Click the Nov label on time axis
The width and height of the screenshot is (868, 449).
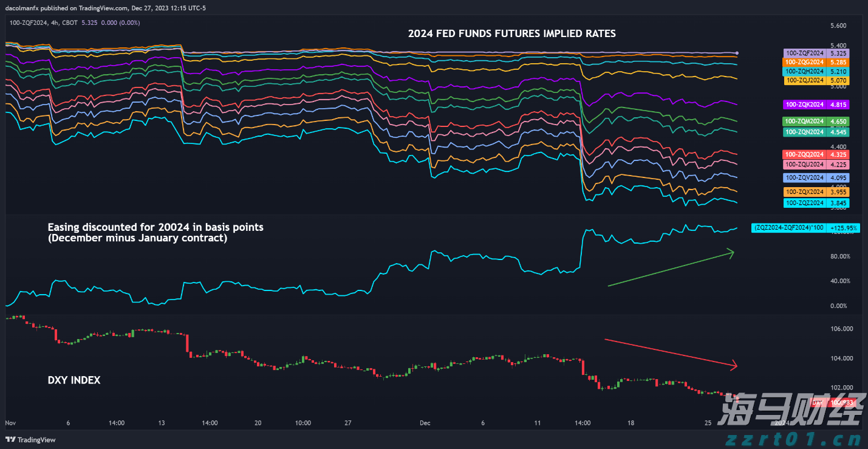(x=10, y=422)
